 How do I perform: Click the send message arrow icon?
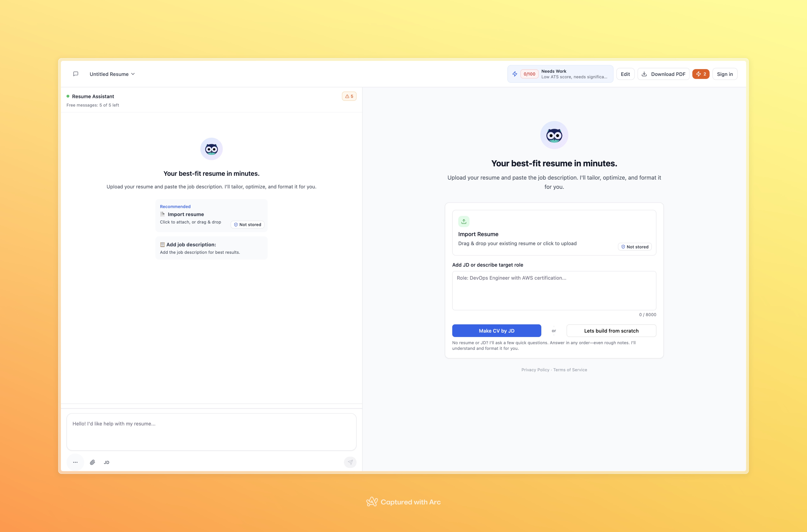click(350, 462)
